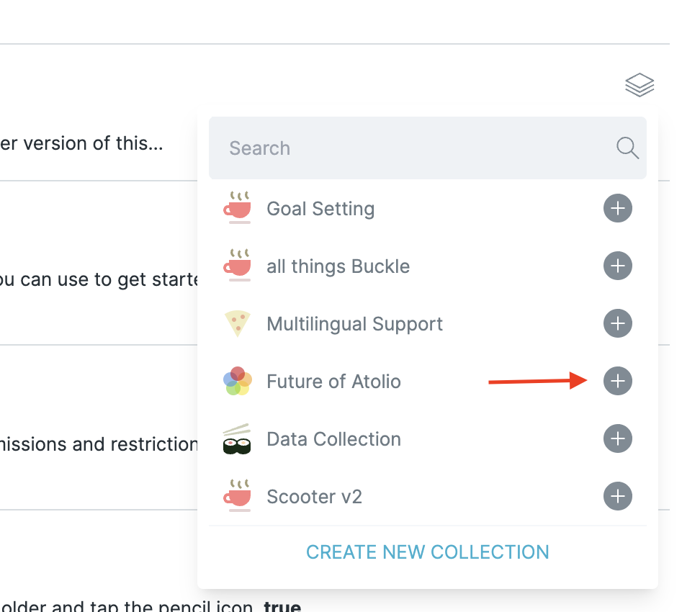Click the sushi Data Collection icon
The image size is (700, 612).
[x=237, y=439]
